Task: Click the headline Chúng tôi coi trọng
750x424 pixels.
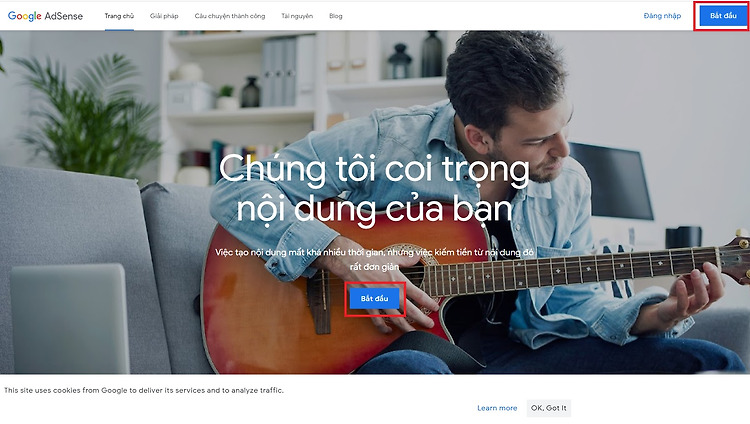Action: click(x=374, y=170)
